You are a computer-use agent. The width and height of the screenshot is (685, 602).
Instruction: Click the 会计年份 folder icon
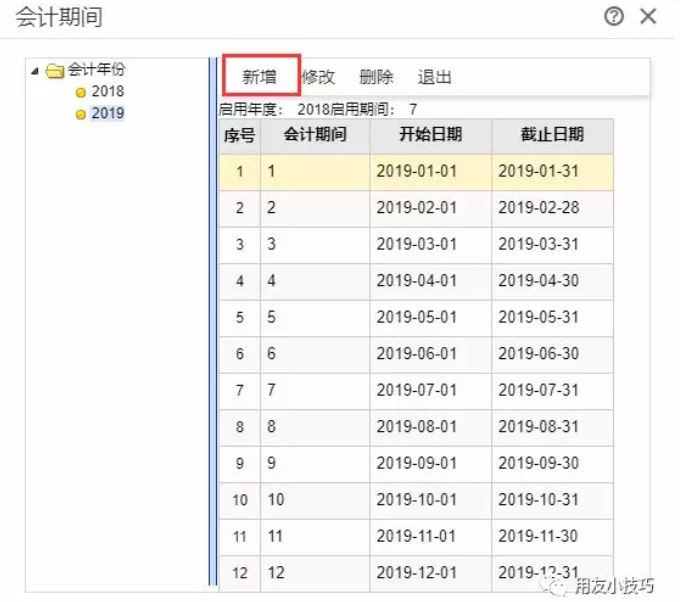[x=54, y=71]
